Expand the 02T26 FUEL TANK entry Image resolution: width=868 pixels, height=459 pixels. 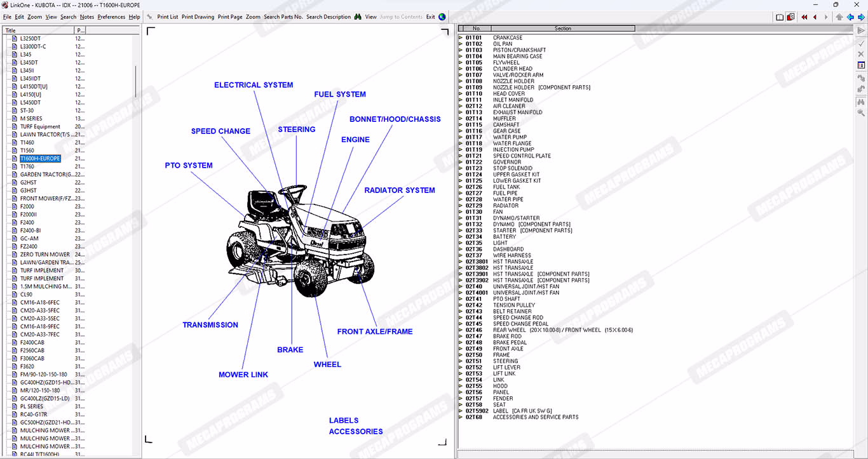pyautogui.click(x=461, y=187)
